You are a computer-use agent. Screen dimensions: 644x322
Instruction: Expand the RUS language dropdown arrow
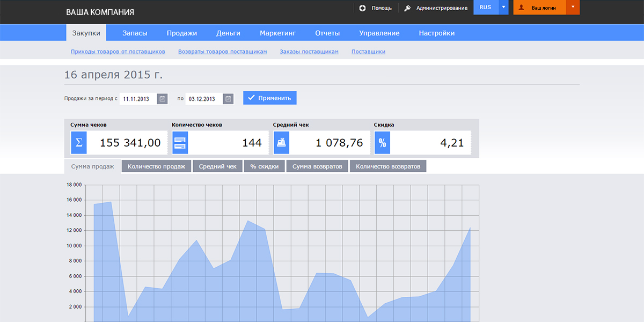pyautogui.click(x=503, y=8)
